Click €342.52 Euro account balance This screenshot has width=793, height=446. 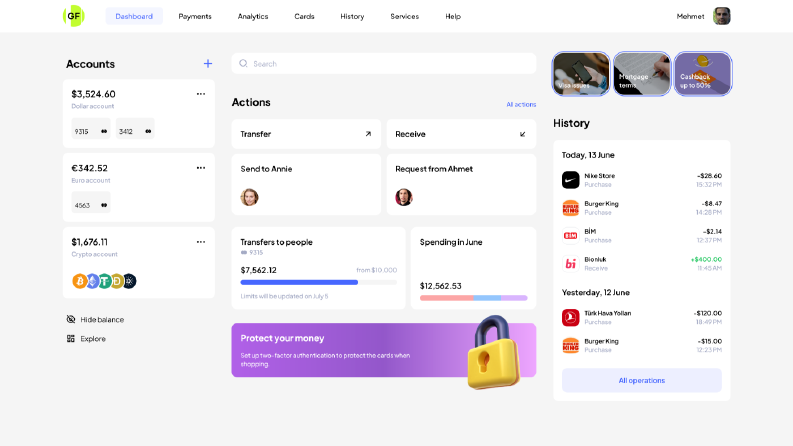tap(90, 168)
